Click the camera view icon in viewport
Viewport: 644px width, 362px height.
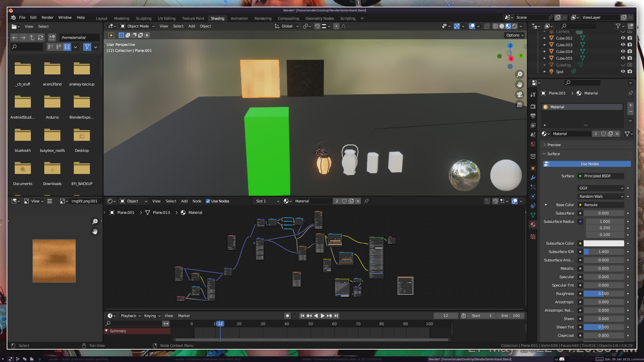point(520,95)
